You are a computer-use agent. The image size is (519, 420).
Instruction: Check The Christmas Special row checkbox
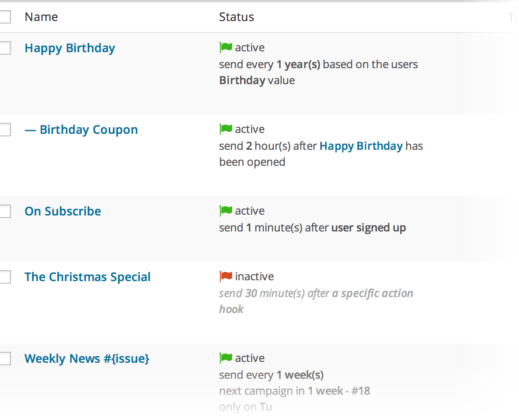[4, 277]
